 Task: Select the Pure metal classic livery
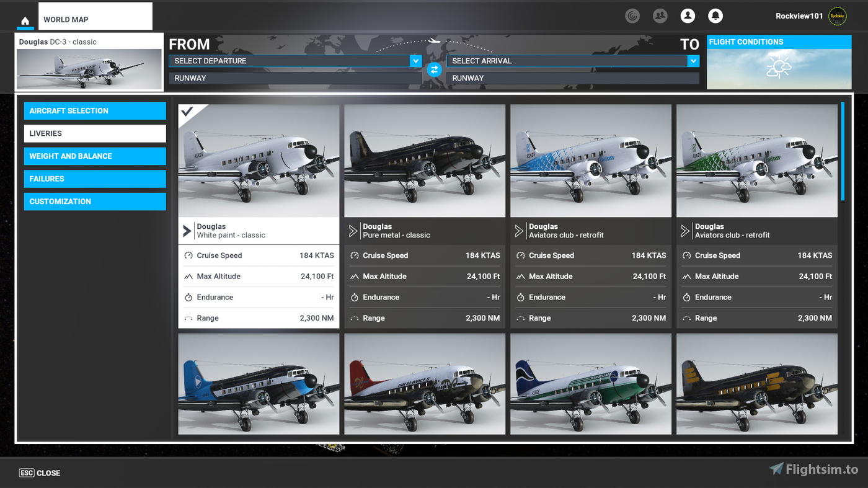(425, 160)
